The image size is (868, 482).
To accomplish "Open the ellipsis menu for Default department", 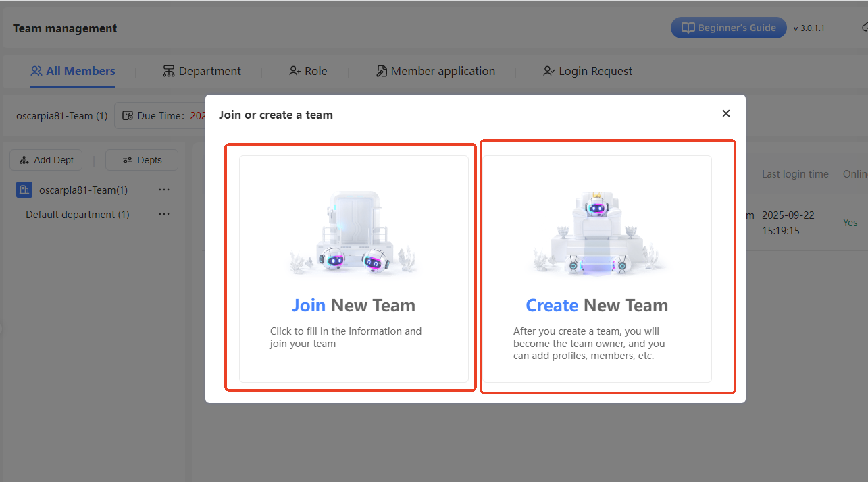I will point(164,215).
